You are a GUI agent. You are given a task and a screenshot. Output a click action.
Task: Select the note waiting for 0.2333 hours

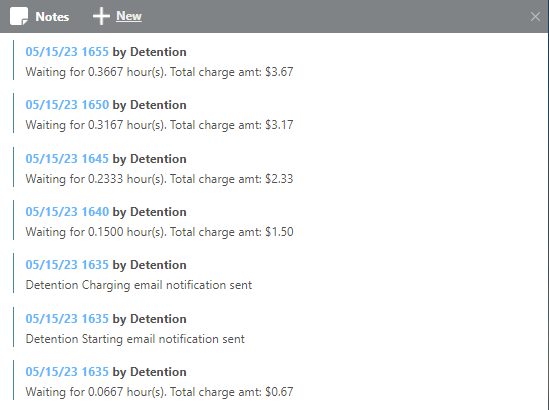[x=159, y=179]
